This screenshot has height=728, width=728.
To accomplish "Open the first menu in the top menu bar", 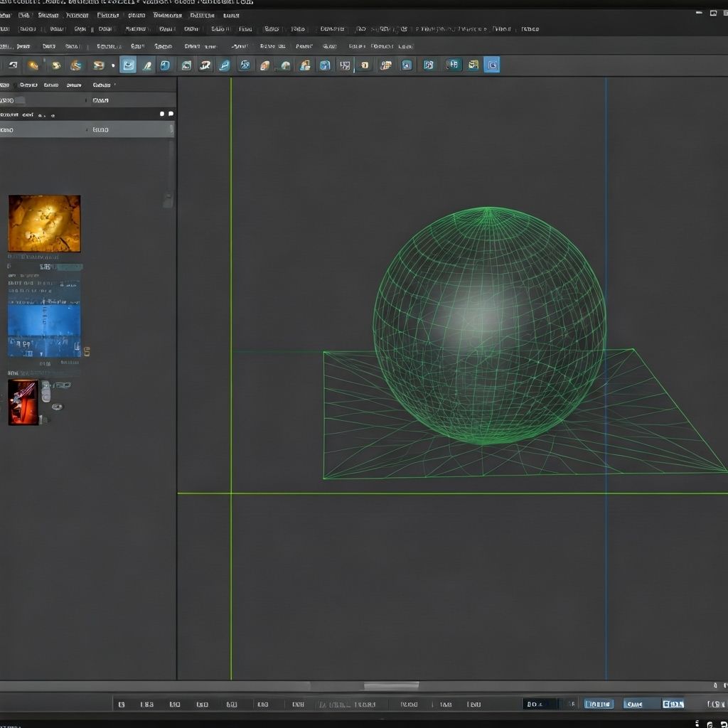I will coord(7,14).
